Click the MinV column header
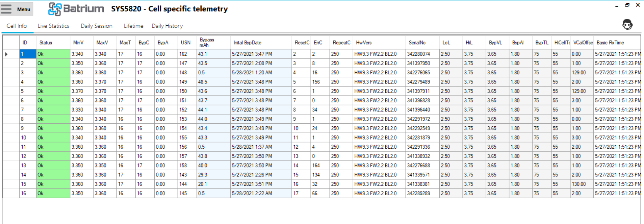 [82, 43]
